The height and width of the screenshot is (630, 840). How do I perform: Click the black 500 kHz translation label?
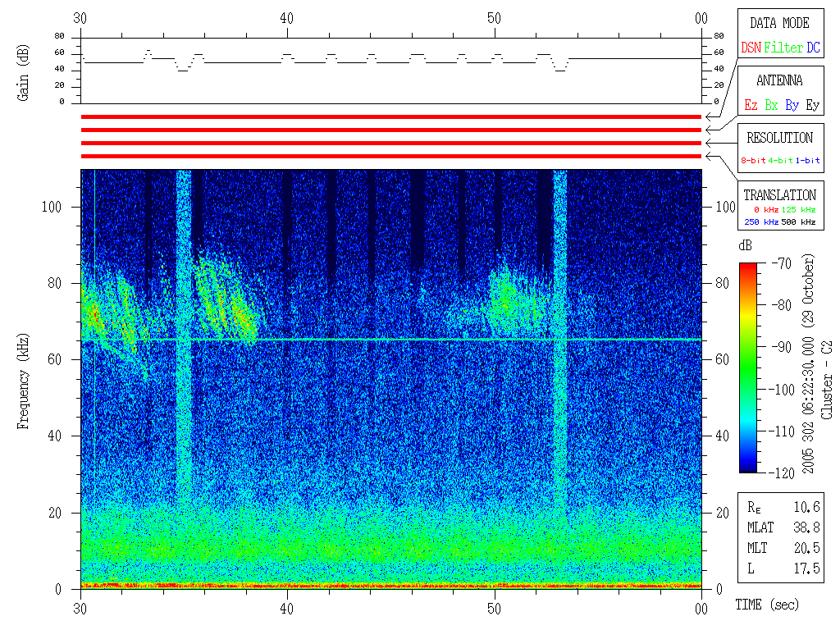[x=798, y=221]
